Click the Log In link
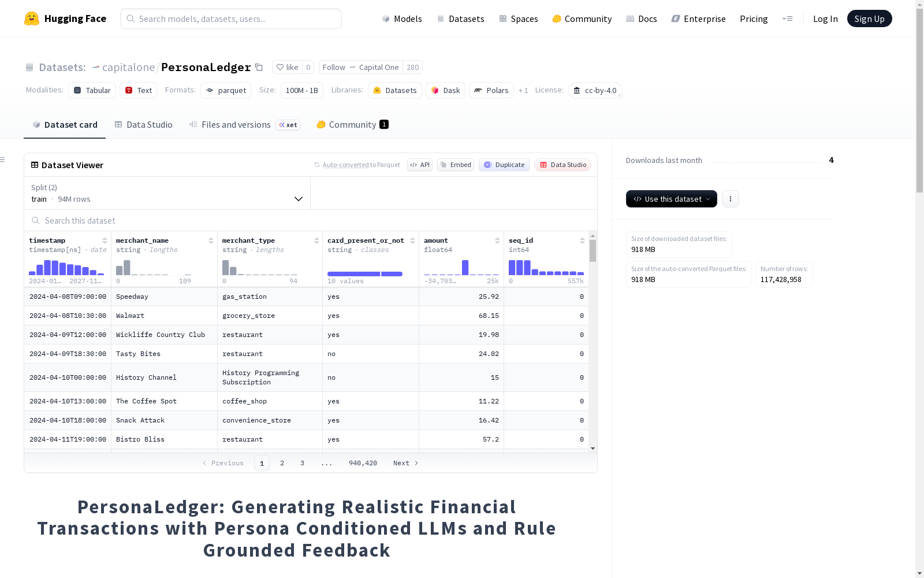924x578 pixels. (825, 18)
